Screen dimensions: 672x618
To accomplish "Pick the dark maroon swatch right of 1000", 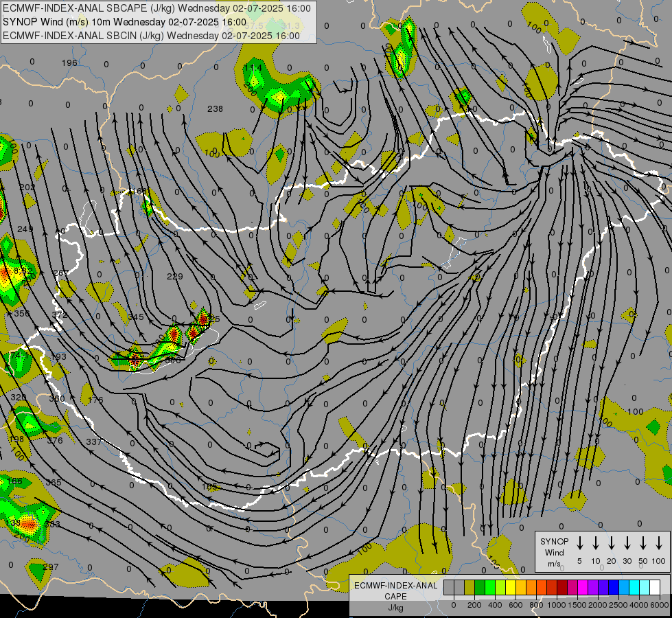I will tap(562, 588).
